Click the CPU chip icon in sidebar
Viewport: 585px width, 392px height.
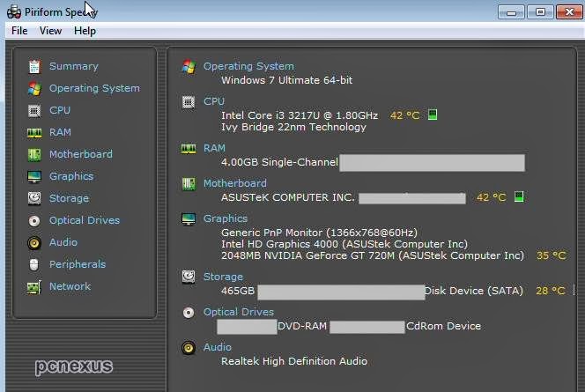(34, 111)
